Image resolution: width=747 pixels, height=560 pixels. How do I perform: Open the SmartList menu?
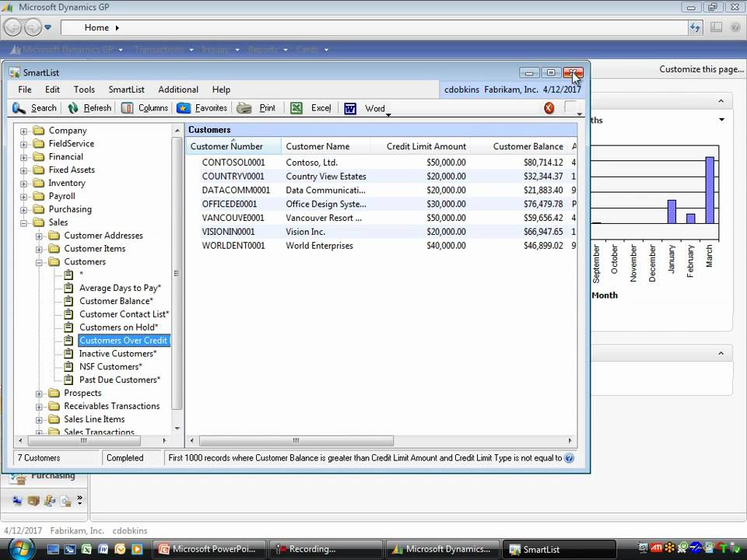pyautogui.click(x=126, y=89)
